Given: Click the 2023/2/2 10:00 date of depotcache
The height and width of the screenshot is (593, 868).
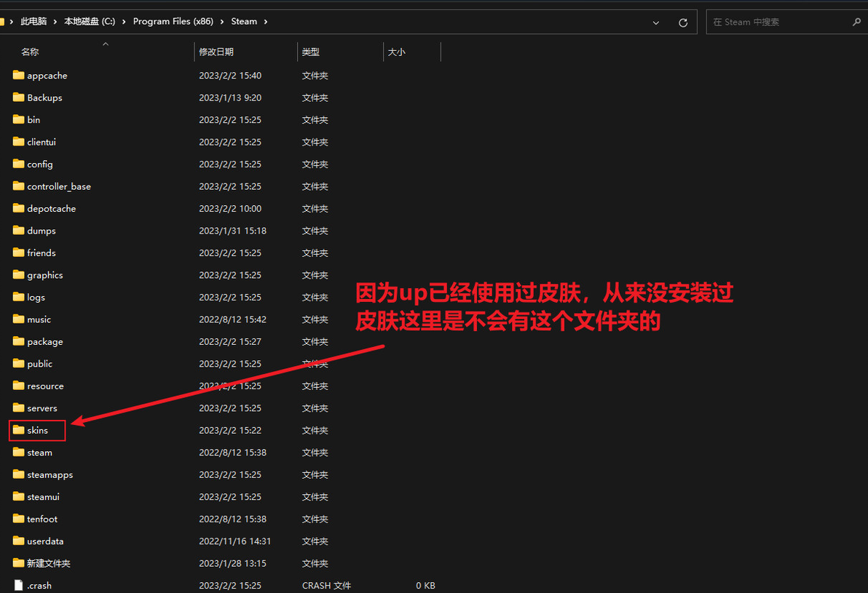Looking at the screenshot, I should (230, 209).
